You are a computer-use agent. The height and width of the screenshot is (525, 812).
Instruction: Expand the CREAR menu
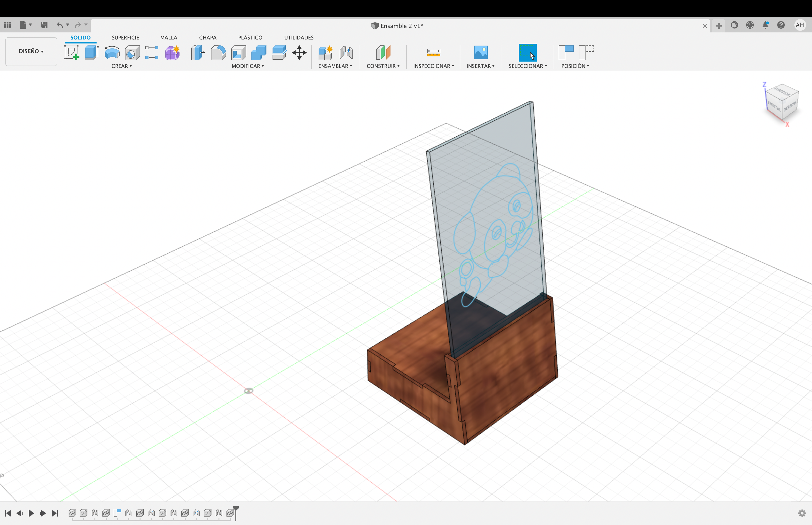click(122, 66)
